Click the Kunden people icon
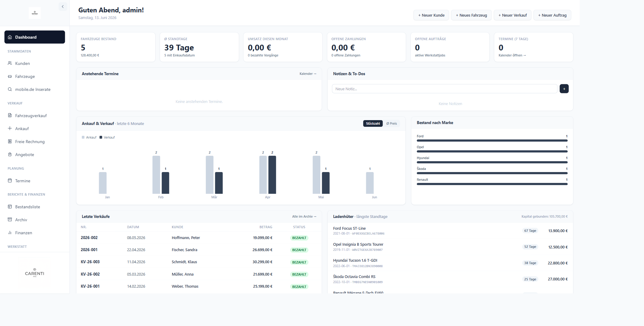This screenshot has height=326, width=644. pos(10,63)
